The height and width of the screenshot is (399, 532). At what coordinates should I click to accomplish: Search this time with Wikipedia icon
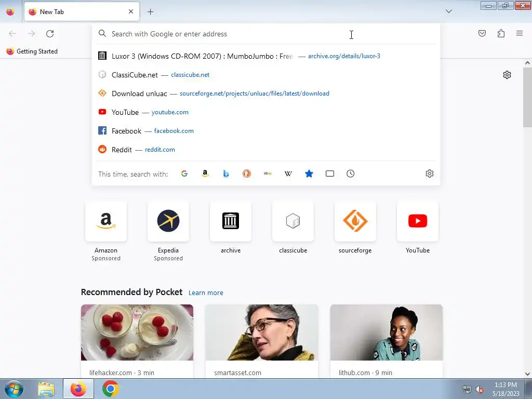[288, 174]
